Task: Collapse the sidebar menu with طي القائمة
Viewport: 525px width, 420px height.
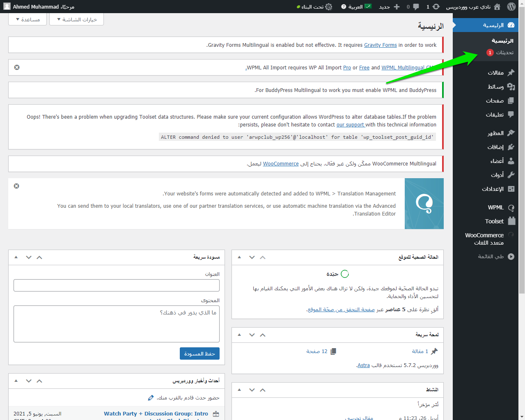Action: click(511, 257)
